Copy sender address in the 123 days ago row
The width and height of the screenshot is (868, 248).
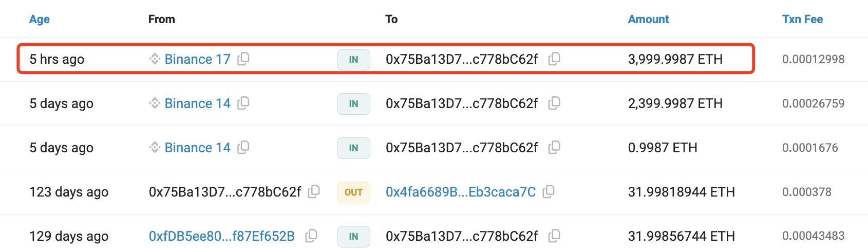[x=314, y=191]
